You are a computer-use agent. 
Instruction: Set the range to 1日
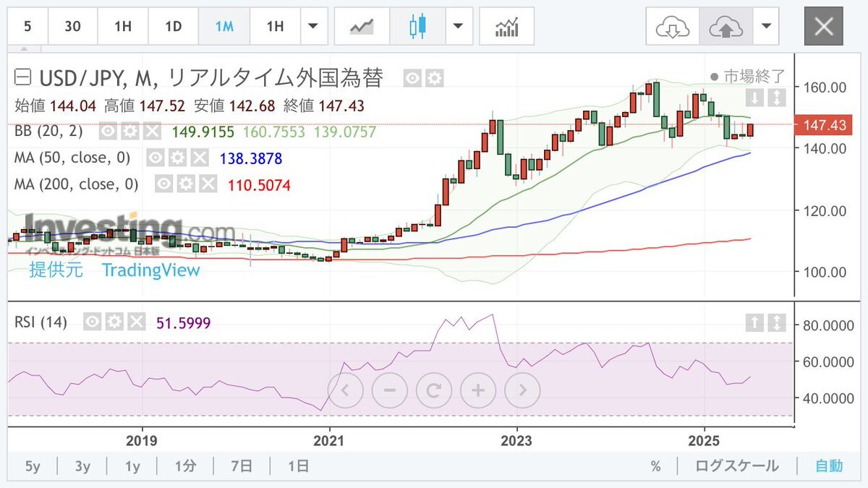pyautogui.click(x=298, y=466)
